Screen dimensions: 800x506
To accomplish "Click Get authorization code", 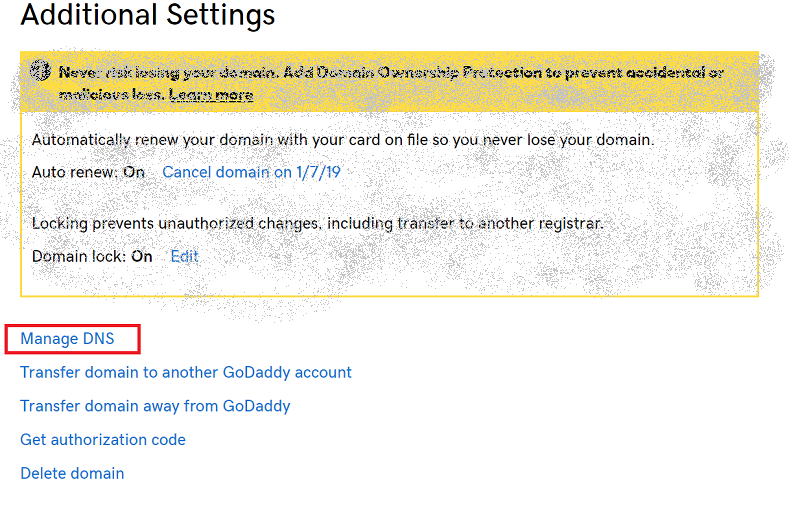I will [103, 440].
